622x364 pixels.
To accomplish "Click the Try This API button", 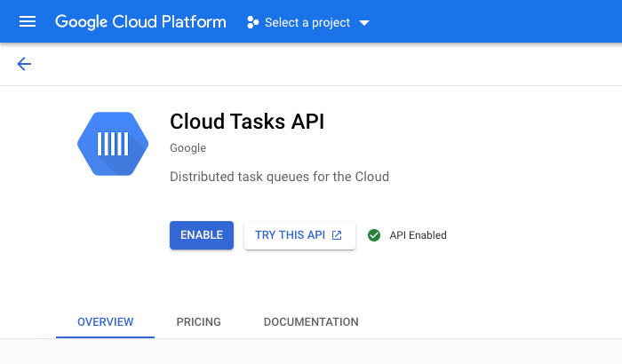I will pyautogui.click(x=291, y=235).
